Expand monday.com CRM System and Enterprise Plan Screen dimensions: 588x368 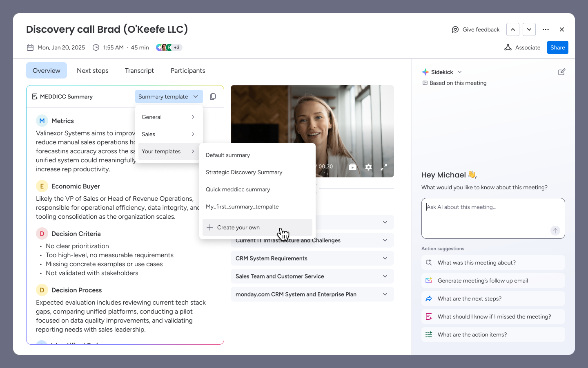(312, 294)
